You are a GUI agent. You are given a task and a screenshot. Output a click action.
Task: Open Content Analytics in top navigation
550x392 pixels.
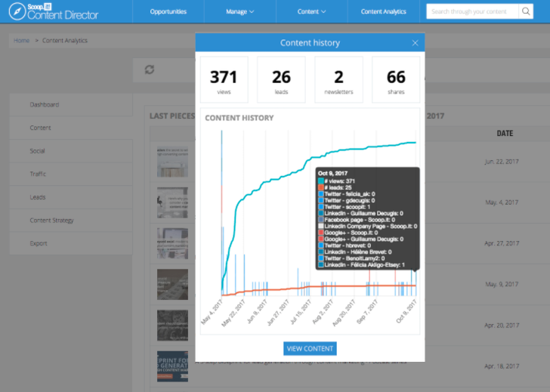coord(383,12)
